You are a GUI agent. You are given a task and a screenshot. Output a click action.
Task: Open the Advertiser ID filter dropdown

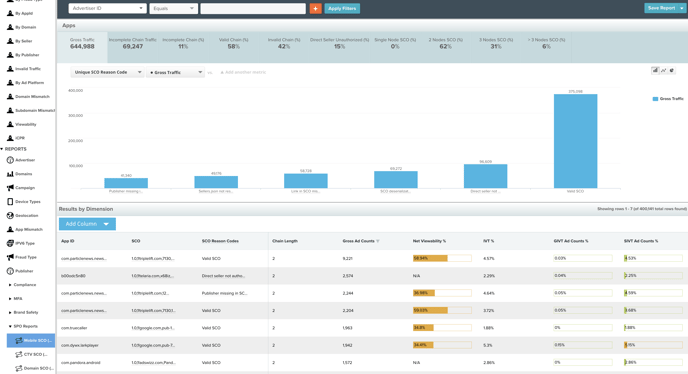108,8
